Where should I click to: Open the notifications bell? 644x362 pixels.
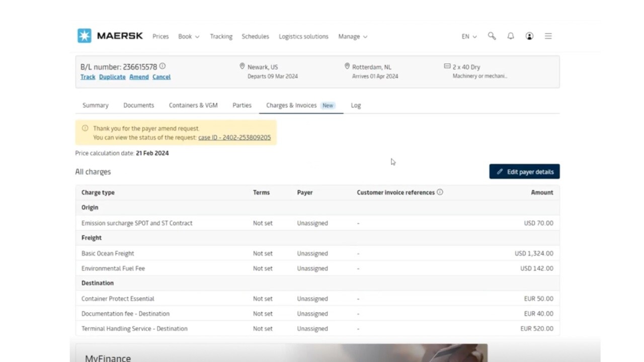(511, 36)
